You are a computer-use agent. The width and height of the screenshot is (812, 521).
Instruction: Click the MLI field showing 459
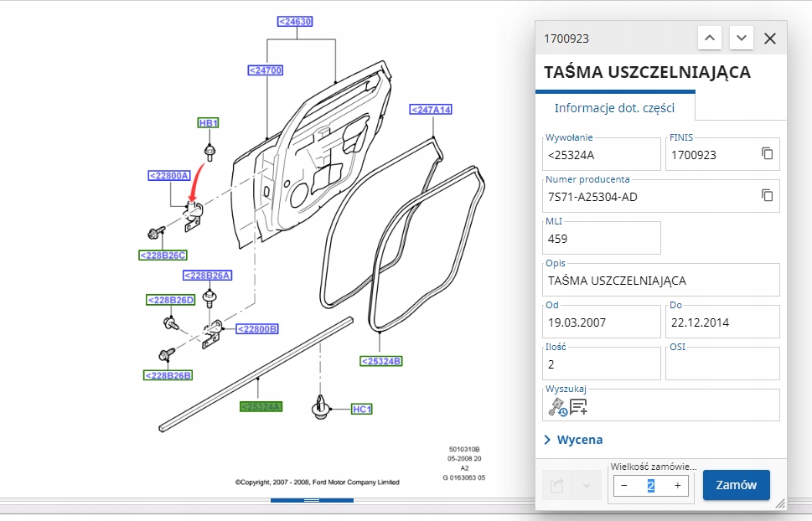(x=601, y=239)
